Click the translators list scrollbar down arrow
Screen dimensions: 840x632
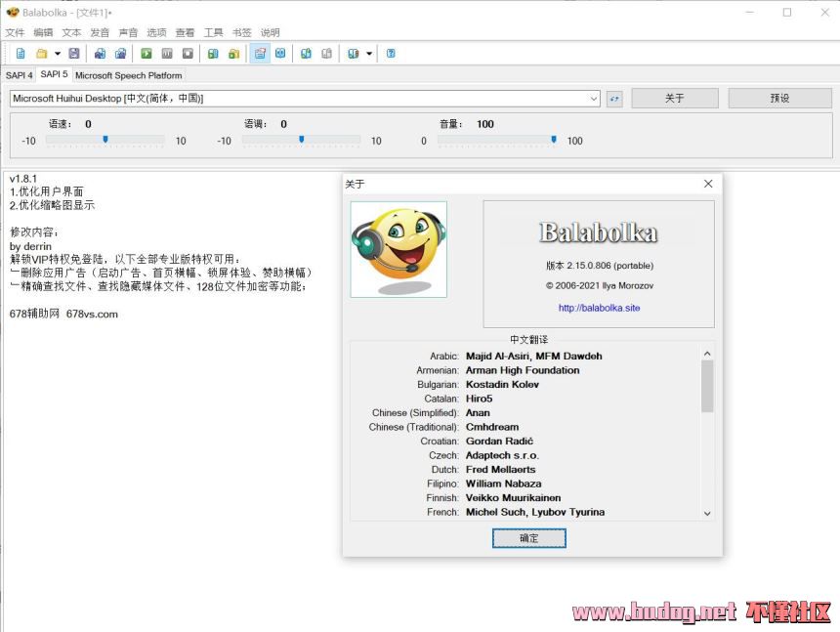coord(707,513)
